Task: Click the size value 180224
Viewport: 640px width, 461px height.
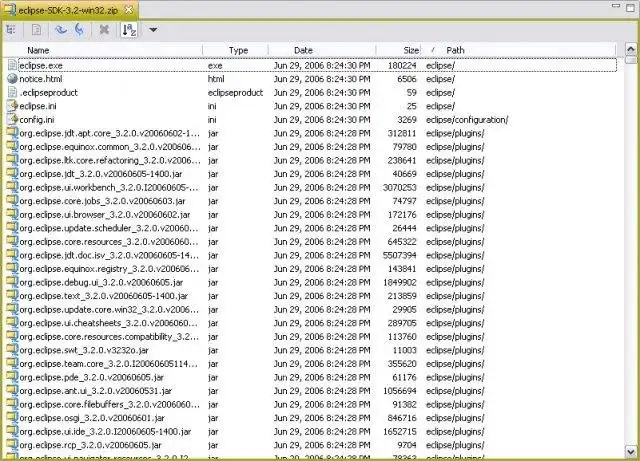Action: click(402, 66)
